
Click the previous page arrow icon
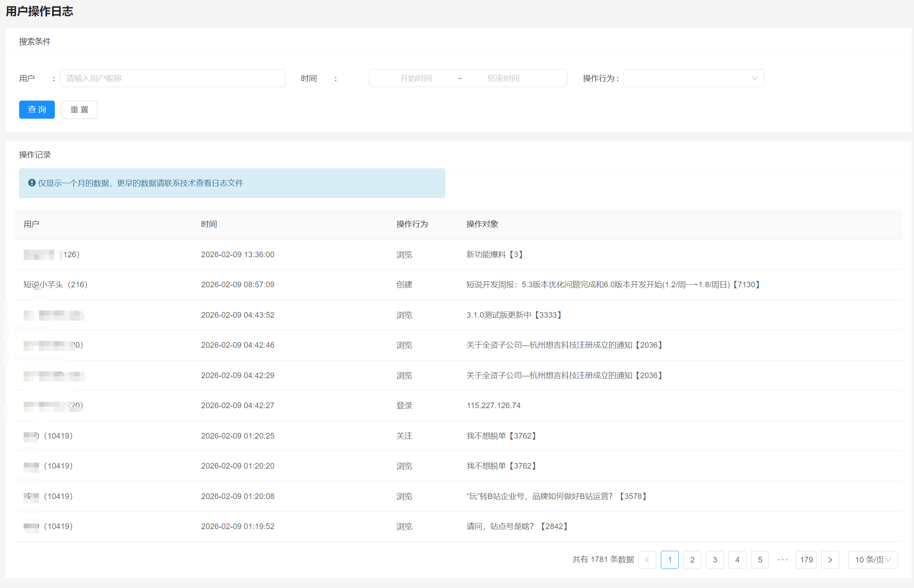point(647,560)
